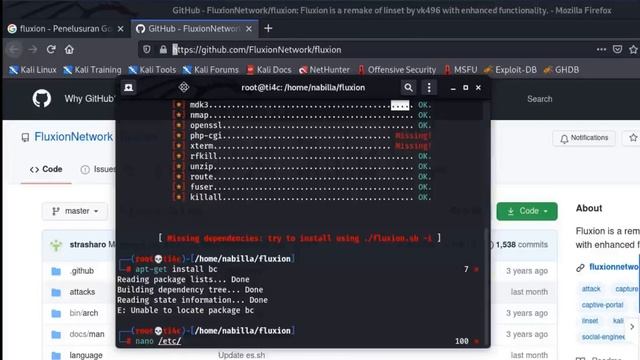Image resolution: width=640 pixels, height=360 pixels.
Task: Select the GitHub FluxionNetwork tab
Action: [x=194, y=29]
